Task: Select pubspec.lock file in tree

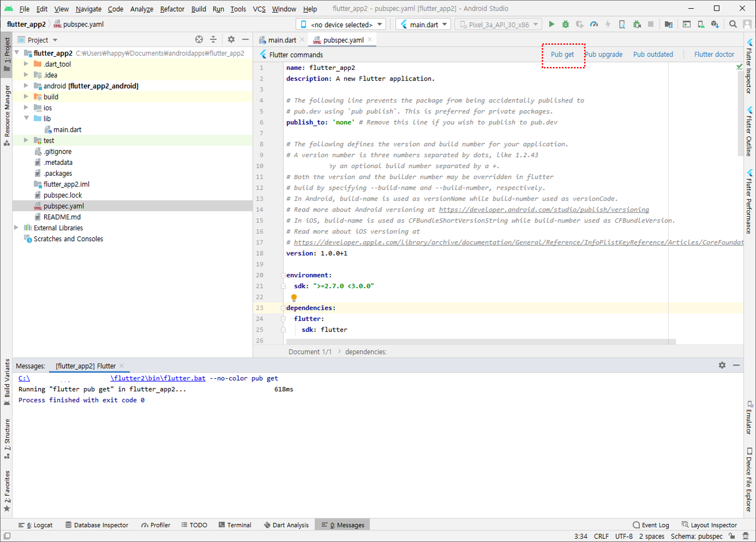Action: click(x=63, y=195)
